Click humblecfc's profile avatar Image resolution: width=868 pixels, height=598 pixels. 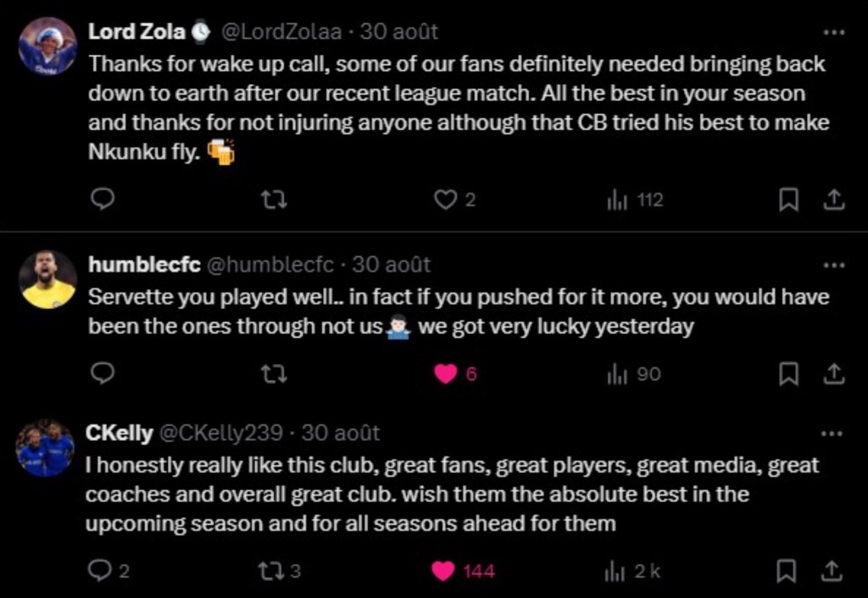click(47, 280)
